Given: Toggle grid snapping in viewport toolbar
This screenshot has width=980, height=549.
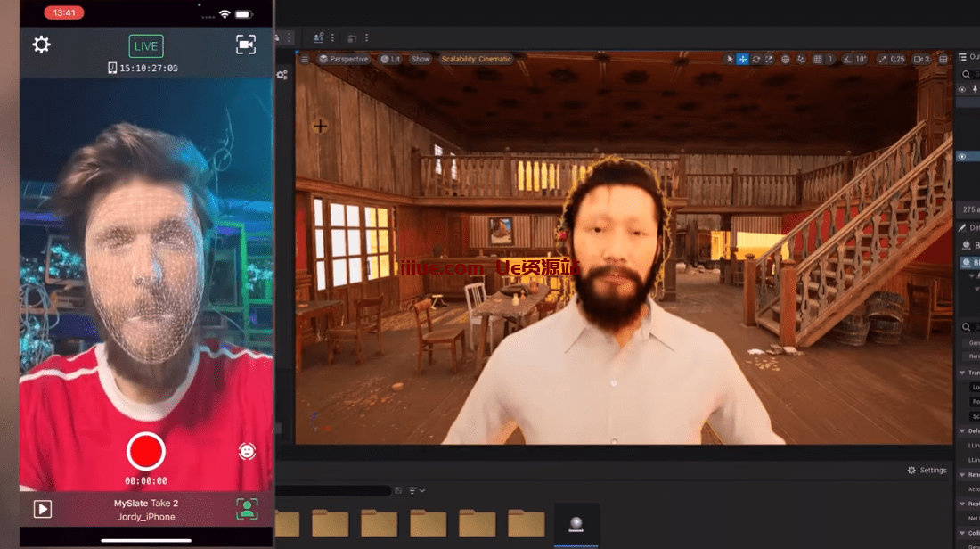Looking at the screenshot, I should (x=816, y=59).
